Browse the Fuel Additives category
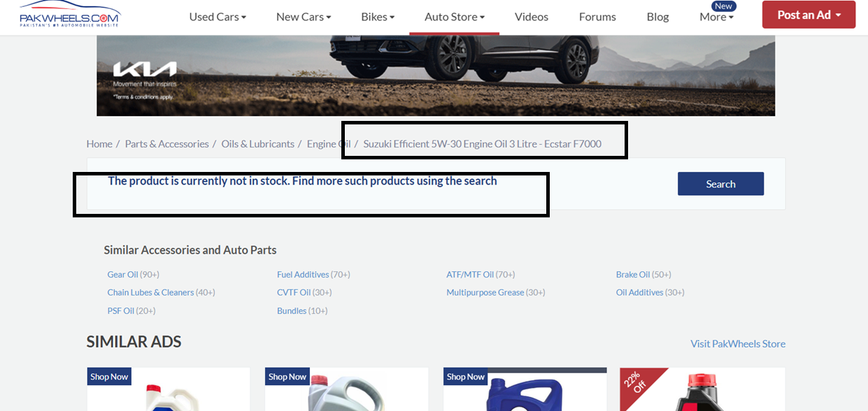The height and width of the screenshot is (411, 868). 302,275
